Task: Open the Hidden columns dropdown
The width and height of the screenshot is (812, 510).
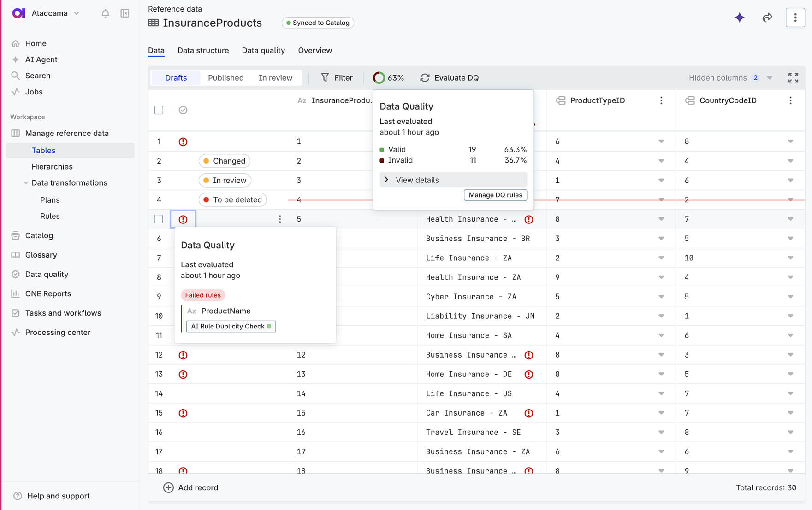Action: (769, 77)
